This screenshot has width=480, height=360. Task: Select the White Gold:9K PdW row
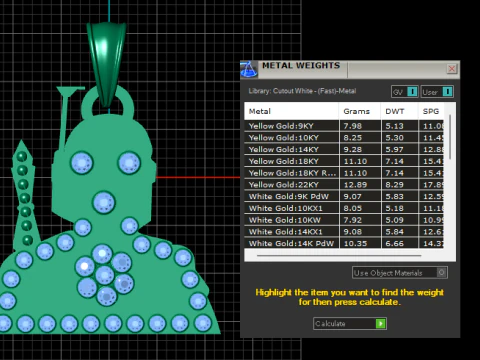[344, 196]
